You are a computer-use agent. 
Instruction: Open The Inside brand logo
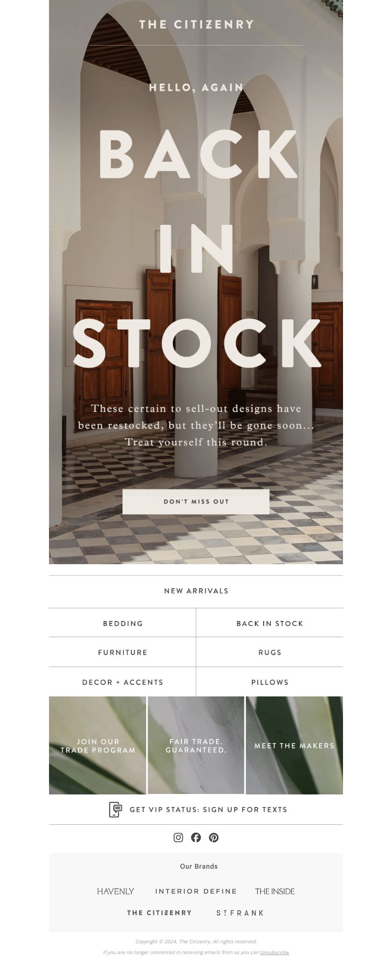(x=275, y=891)
